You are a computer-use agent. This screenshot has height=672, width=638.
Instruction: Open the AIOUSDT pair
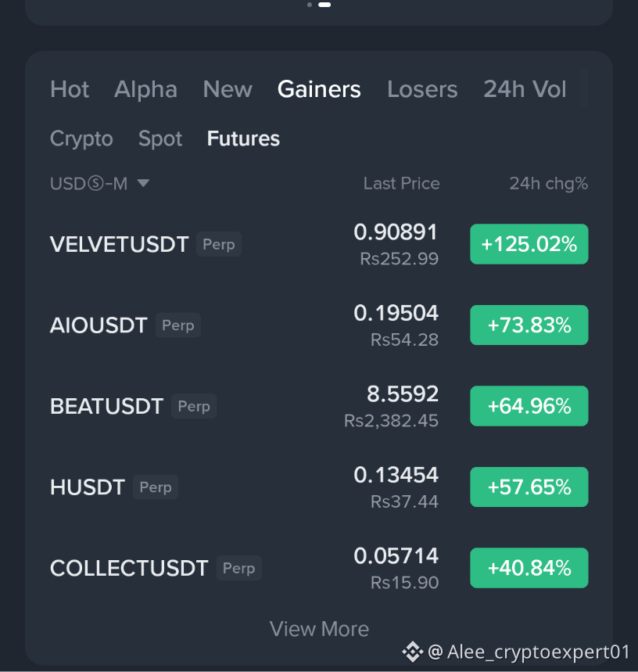point(99,325)
